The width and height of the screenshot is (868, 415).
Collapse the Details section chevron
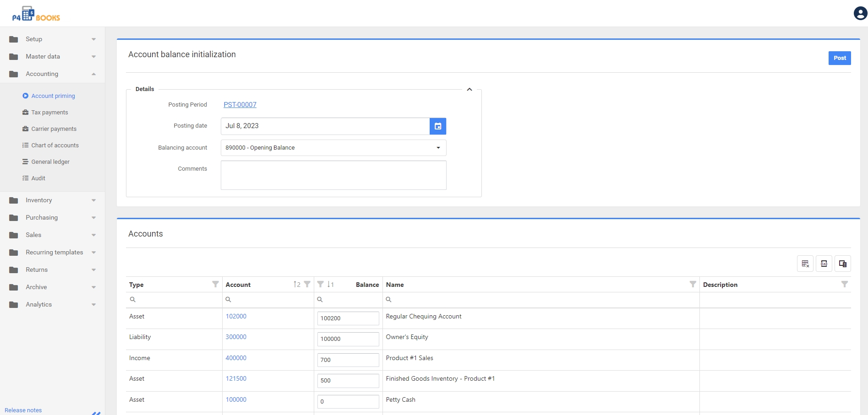469,89
